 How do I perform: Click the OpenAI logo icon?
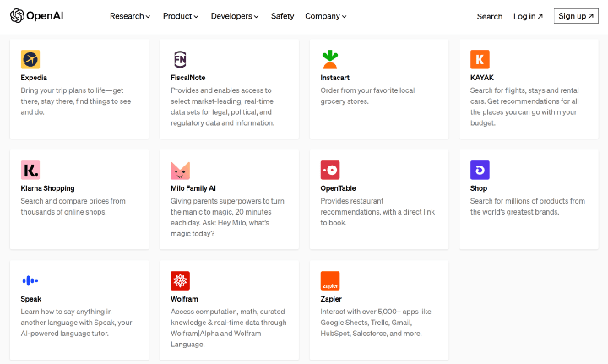tap(17, 16)
